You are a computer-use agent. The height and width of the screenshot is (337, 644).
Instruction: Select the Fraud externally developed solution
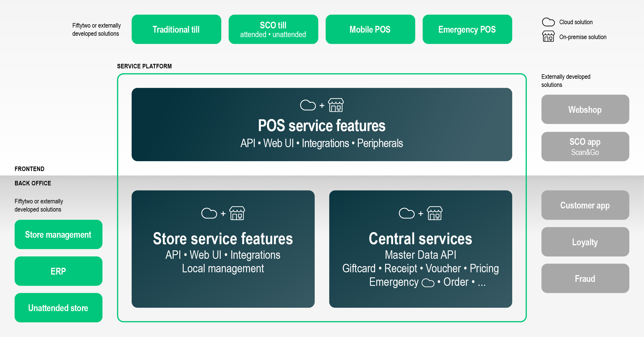(585, 278)
